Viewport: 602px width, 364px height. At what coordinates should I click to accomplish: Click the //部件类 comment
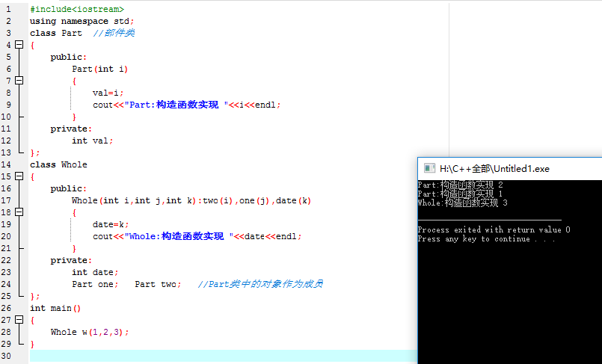[x=114, y=33]
